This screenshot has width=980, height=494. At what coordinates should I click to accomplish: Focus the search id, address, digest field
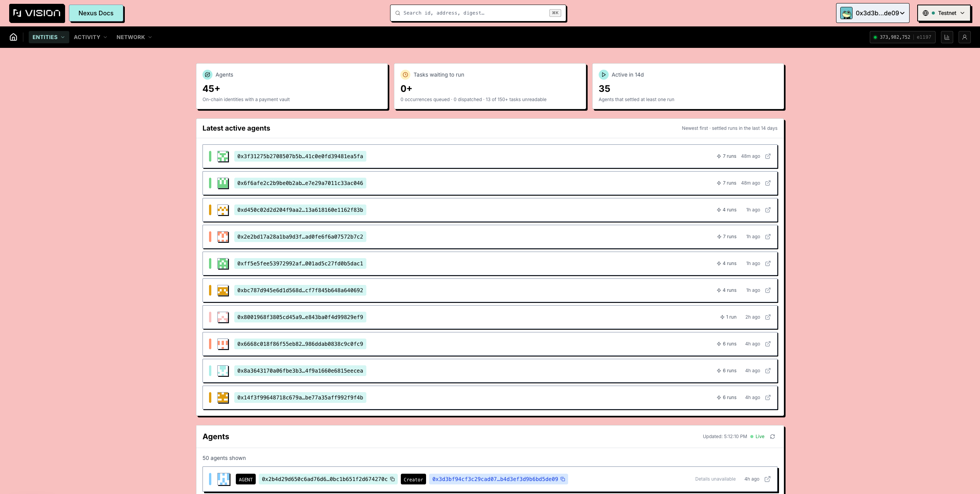pos(478,13)
